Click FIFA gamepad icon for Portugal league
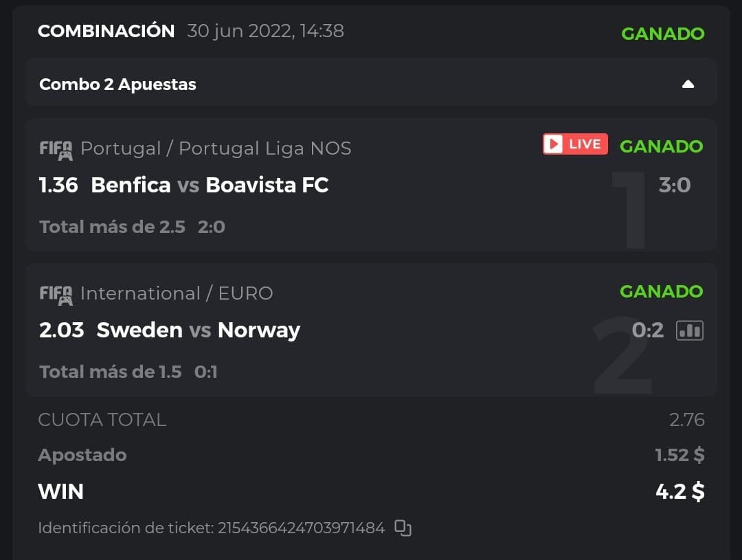This screenshot has height=560, width=742. 56,149
